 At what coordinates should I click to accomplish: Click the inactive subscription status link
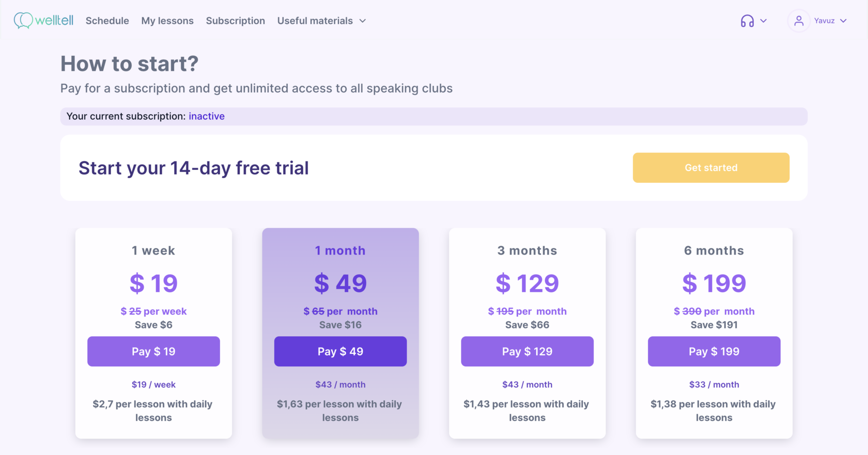(207, 116)
